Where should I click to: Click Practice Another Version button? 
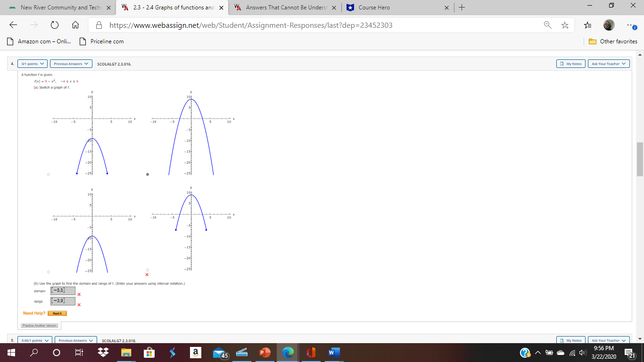pos(39,325)
